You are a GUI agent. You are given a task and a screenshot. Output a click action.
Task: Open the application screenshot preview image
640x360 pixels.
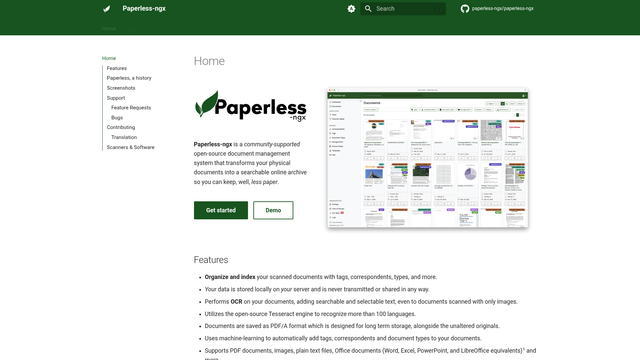[427, 158]
